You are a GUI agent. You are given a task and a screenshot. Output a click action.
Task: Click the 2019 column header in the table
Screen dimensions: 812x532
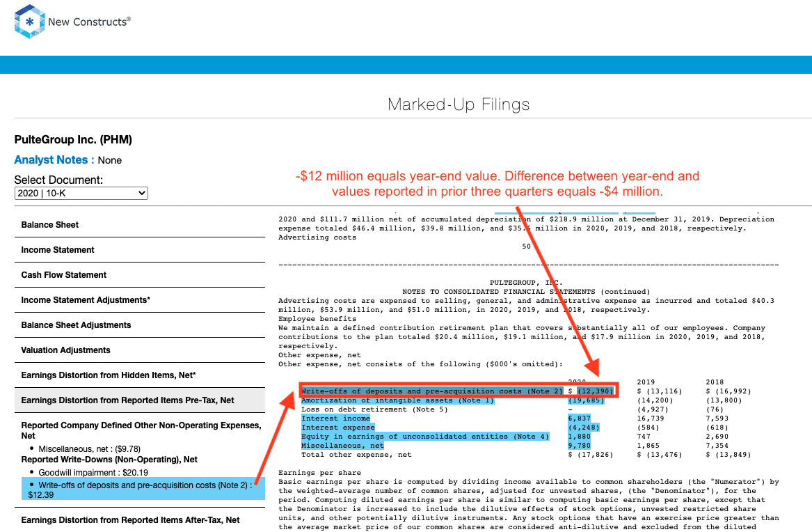click(x=646, y=382)
